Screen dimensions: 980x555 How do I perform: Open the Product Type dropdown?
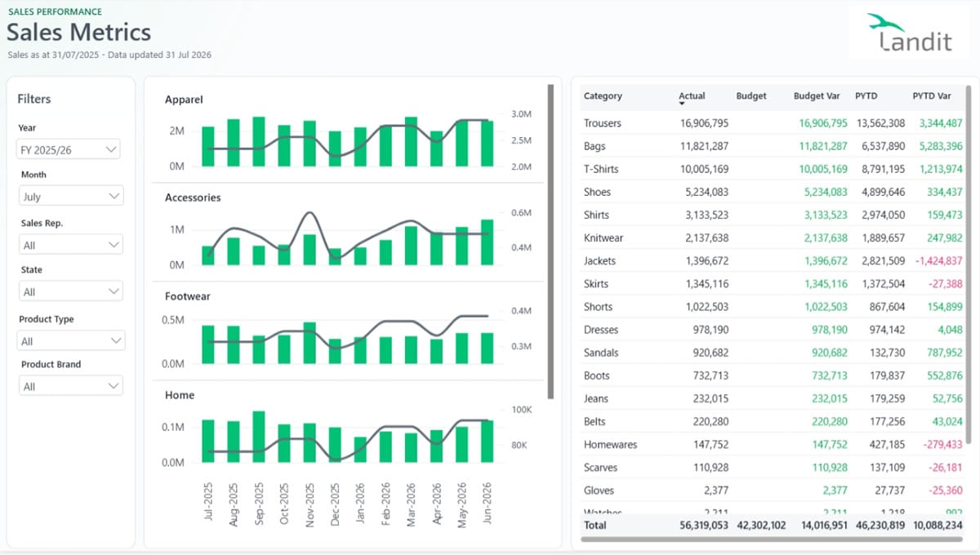pos(71,340)
